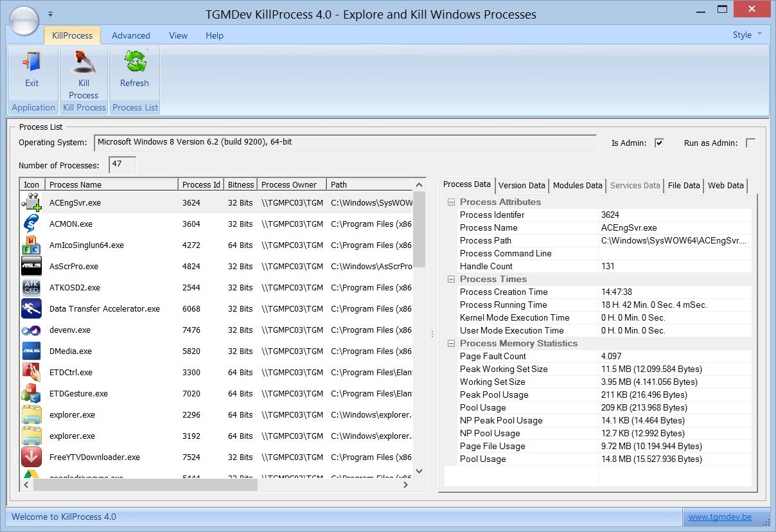This screenshot has height=532, width=776.
Task: Collapse the Process Times section
Action: (x=450, y=279)
